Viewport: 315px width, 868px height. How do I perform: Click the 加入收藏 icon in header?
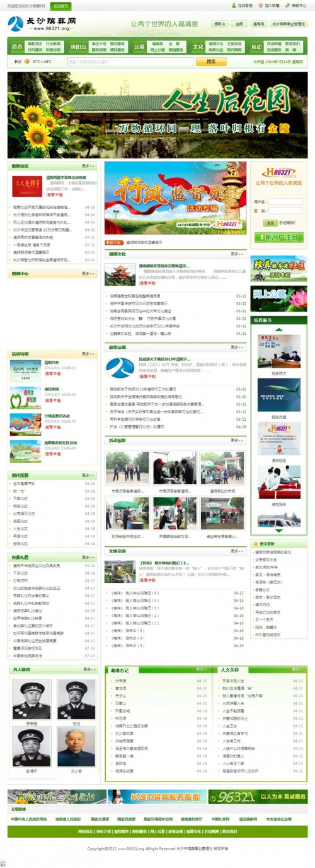tap(260, 5)
